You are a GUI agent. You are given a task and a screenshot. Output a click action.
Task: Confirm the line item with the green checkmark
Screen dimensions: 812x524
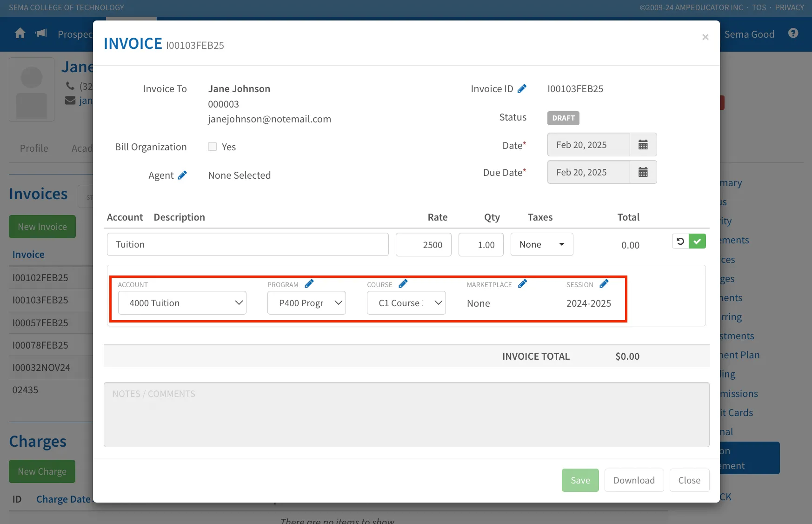pyautogui.click(x=697, y=241)
